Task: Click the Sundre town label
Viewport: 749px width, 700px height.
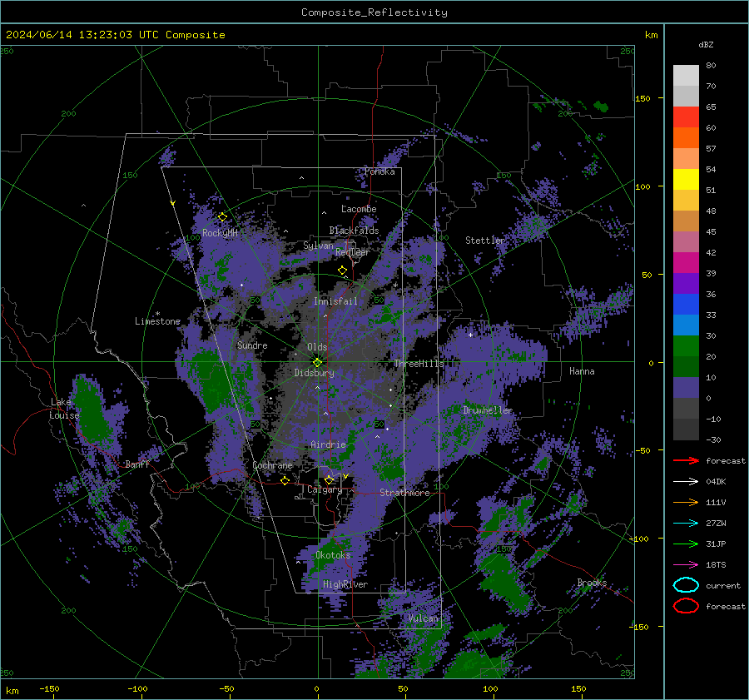Action: coord(252,345)
